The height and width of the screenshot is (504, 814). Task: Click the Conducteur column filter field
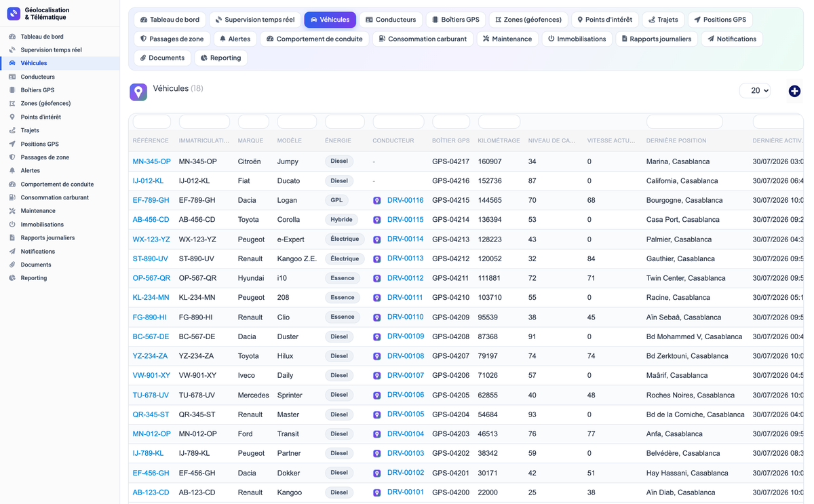coord(398,122)
